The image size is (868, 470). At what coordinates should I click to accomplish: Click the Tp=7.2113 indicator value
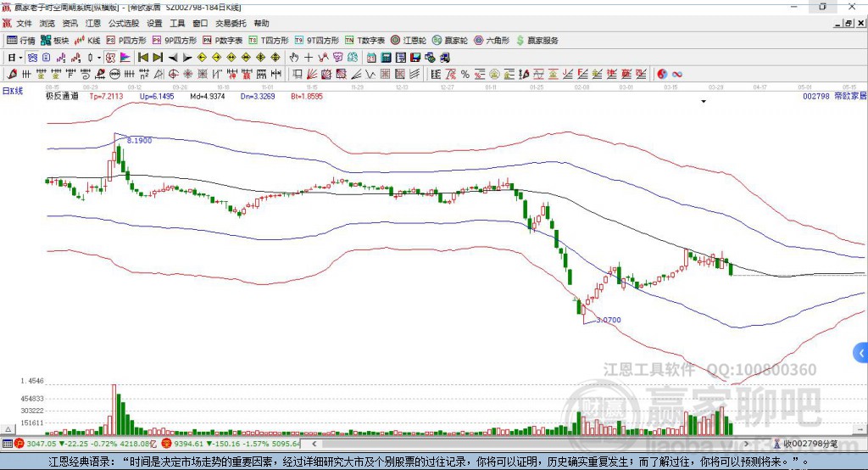tap(106, 96)
